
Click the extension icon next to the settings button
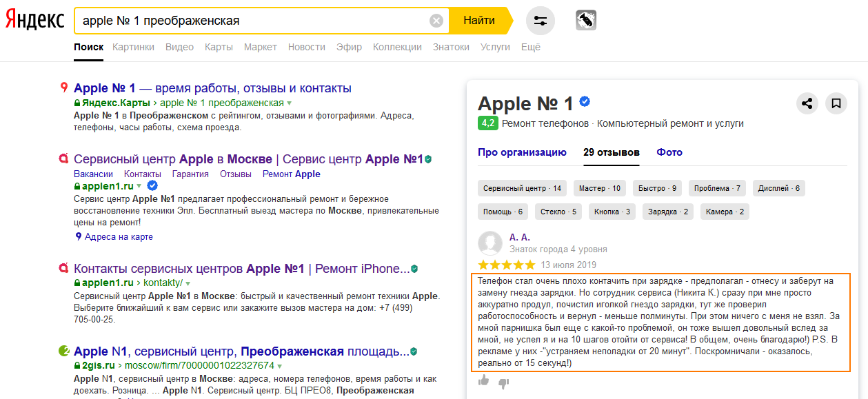586,21
